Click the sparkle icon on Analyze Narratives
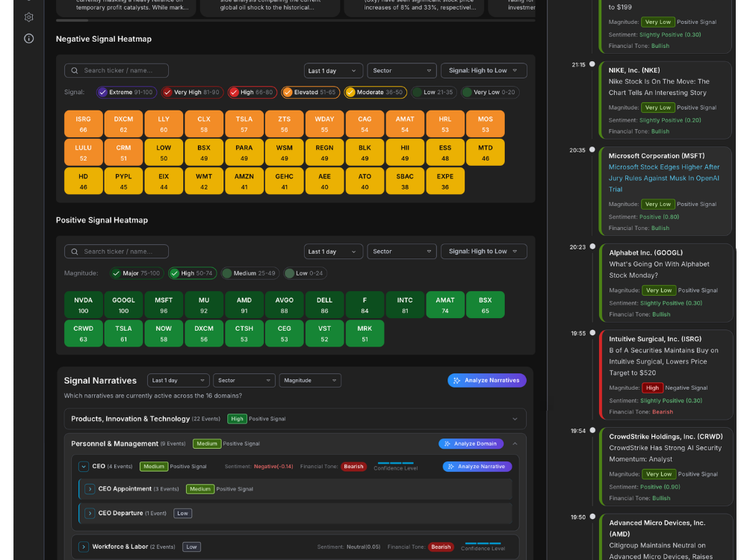The image size is (747, 560). 457,381
